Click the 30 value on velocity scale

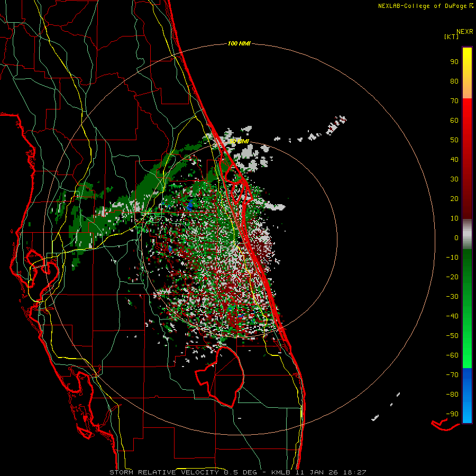pos(454,179)
